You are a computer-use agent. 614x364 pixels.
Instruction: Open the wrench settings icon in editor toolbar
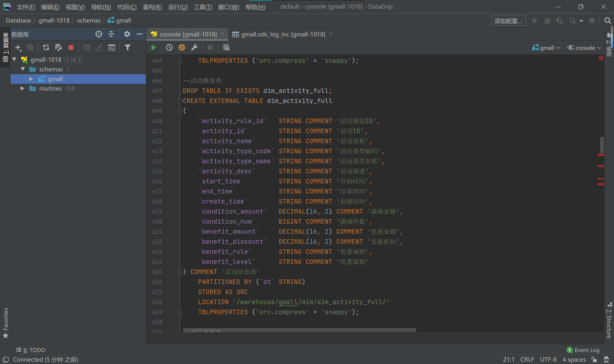coord(194,48)
